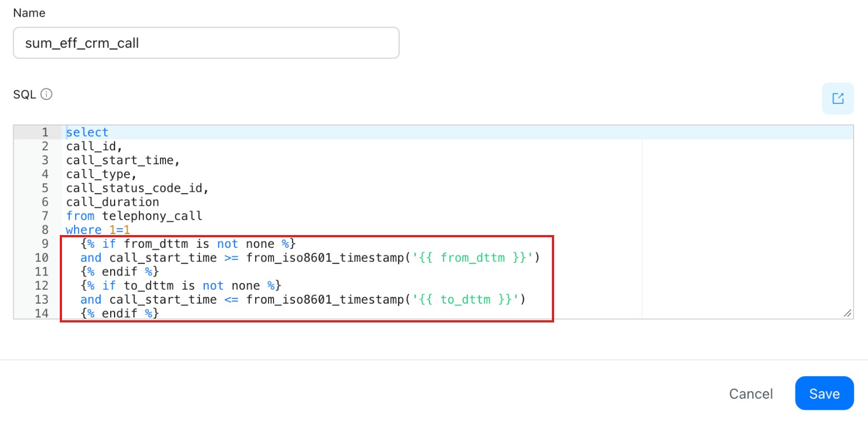Image resolution: width=868 pixels, height=422 pixels.
Task: Click the SQL editor resize handle
Action: 848,313
